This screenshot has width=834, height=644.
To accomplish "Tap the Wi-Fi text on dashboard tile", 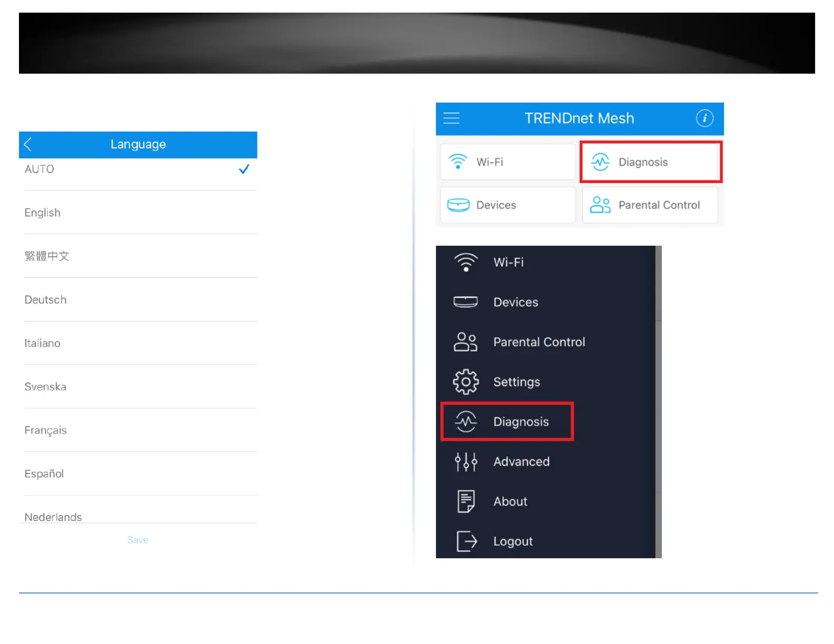I will pyautogui.click(x=490, y=162).
